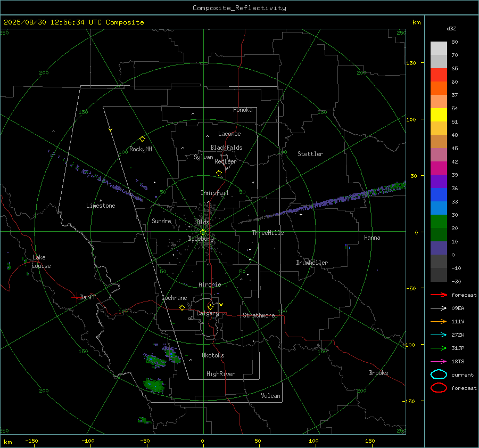Click the yellow diamond marker beside RockyMH
The image size is (479, 448).
pos(142,139)
